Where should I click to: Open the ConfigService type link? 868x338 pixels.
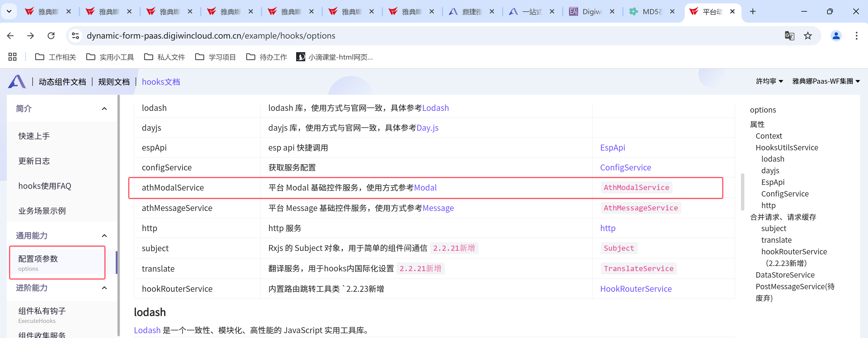click(625, 168)
